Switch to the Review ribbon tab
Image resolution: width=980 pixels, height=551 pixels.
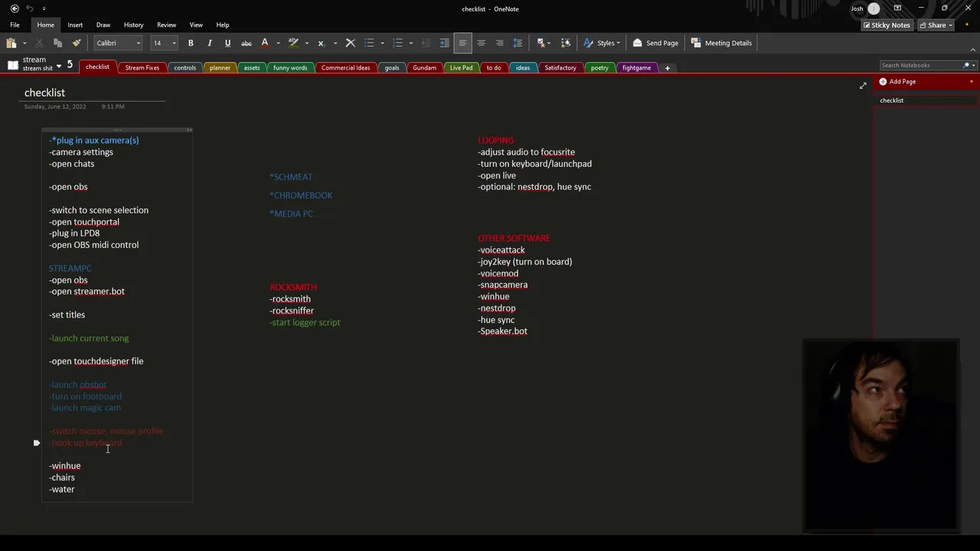[166, 25]
